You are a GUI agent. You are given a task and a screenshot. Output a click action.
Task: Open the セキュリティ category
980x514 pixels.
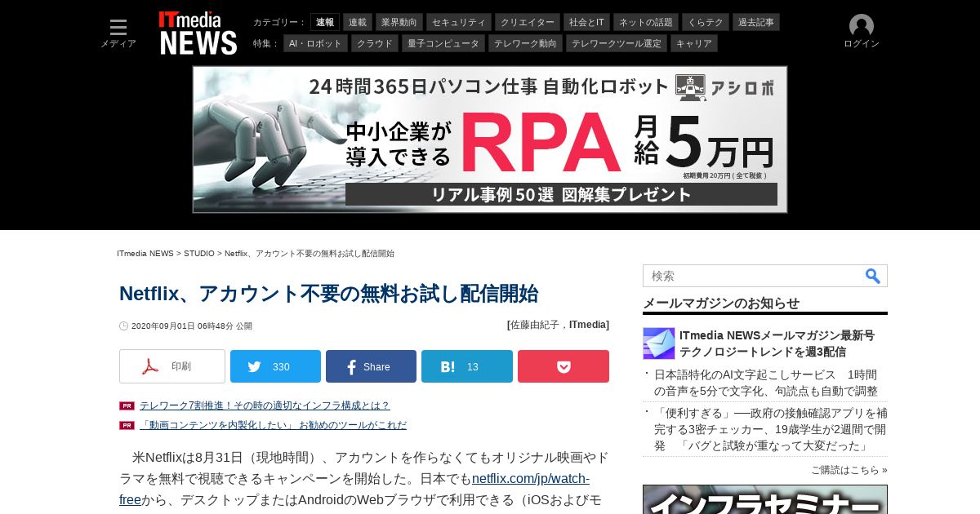tap(459, 22)
